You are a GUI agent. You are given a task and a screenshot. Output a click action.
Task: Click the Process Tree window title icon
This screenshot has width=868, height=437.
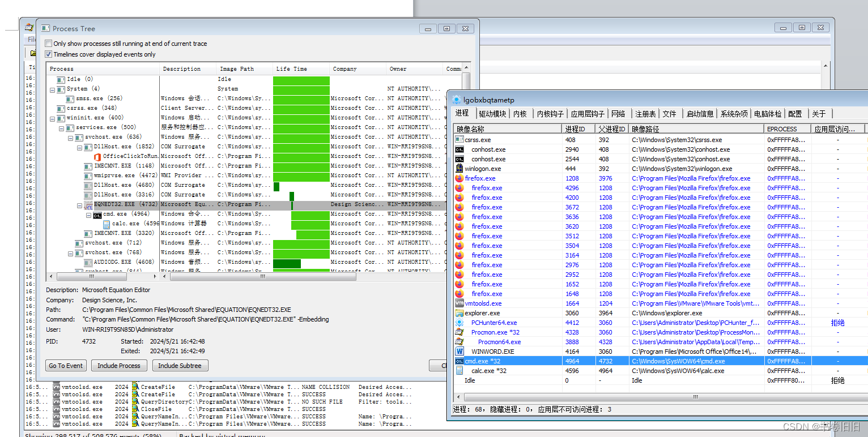tap(44, 28)
